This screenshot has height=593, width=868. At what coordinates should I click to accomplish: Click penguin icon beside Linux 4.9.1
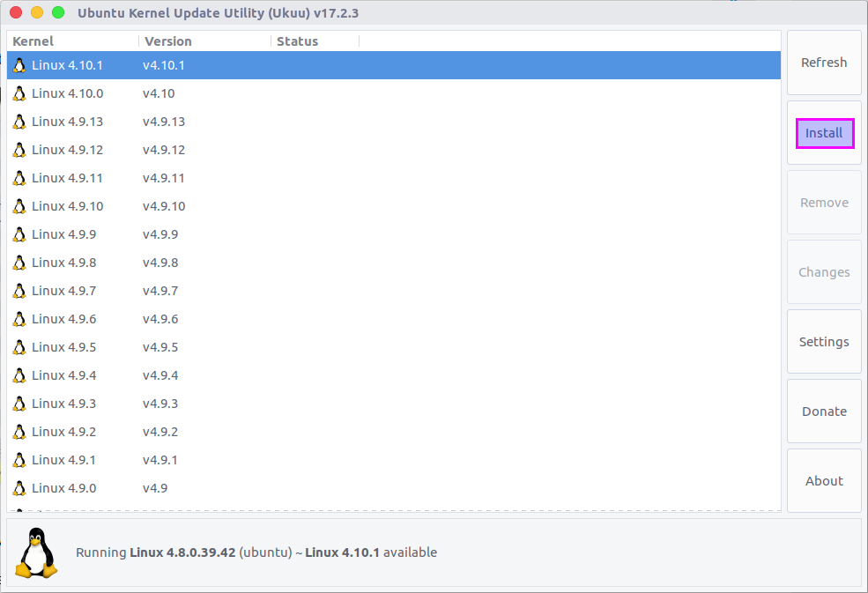pos(19,461)
